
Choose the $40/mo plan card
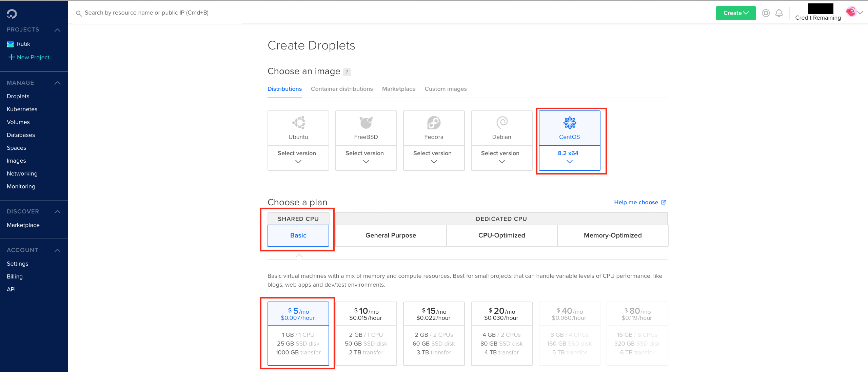coord(570,333)
